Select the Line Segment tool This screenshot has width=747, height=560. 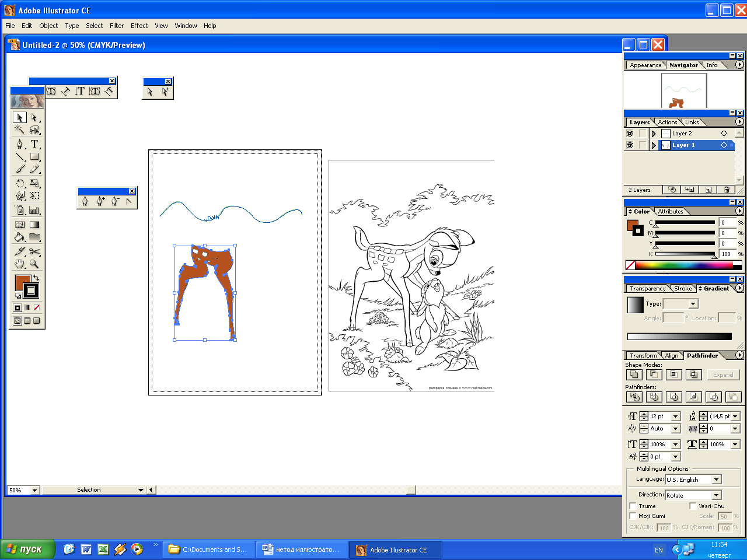tap(20, 156)
